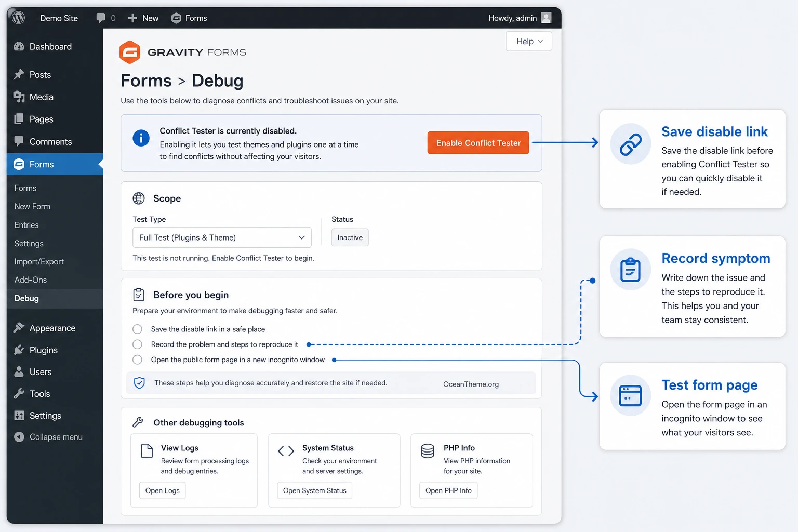Click the blue info icon in notice
This screenshot has height=532, width=798.
tap(141, 138)
